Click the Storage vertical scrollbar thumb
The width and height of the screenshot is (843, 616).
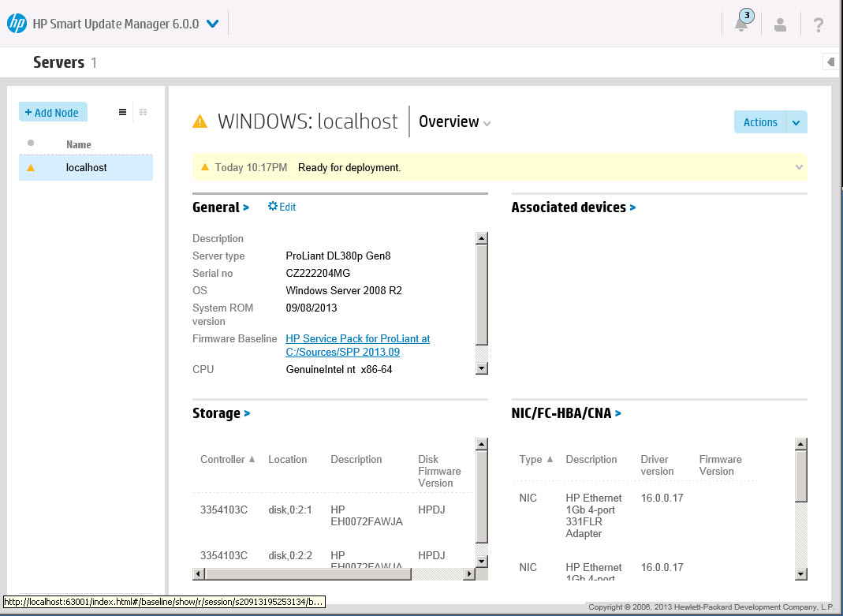click(482, 497)
